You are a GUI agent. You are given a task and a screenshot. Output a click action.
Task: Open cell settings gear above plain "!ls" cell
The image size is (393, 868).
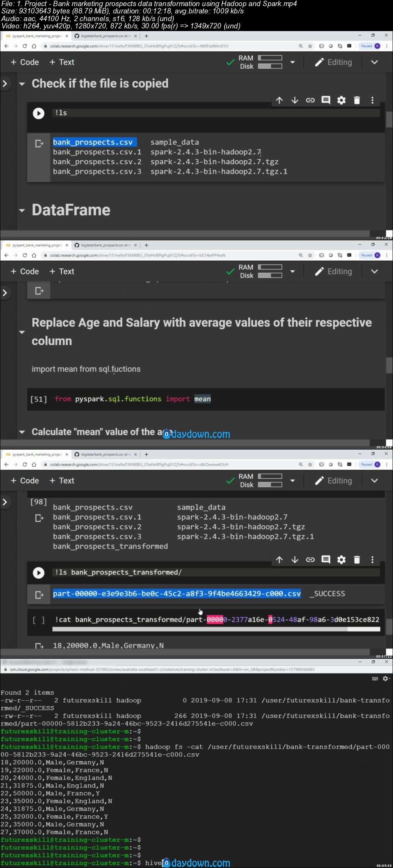[x=341, y=100]
